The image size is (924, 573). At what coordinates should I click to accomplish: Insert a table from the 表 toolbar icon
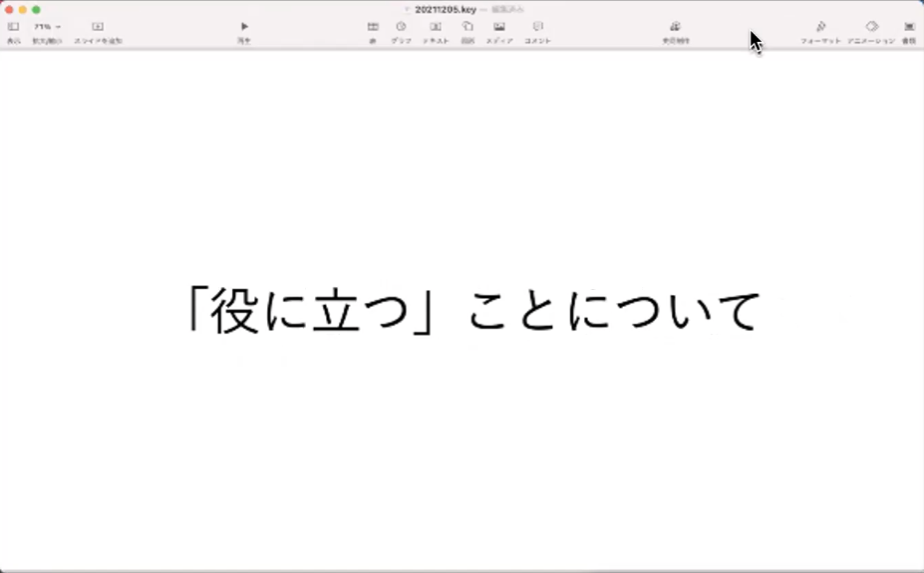(x=373, y=33)
